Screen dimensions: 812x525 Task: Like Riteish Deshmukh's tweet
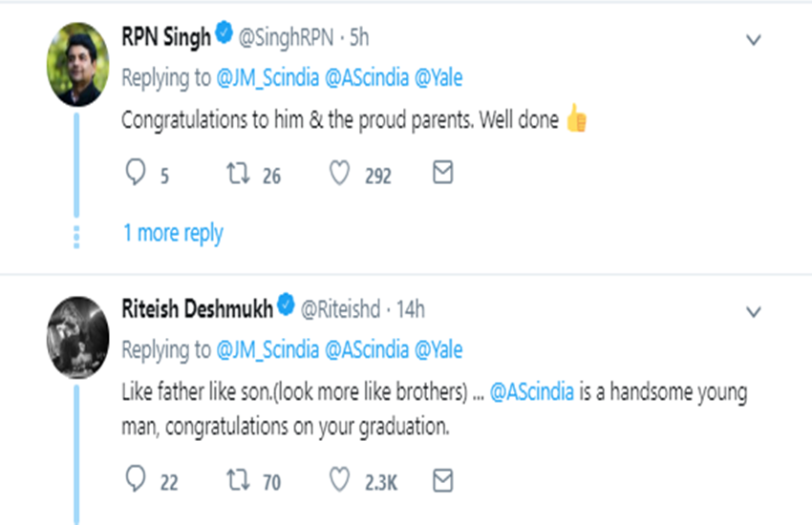pos(338,480)
